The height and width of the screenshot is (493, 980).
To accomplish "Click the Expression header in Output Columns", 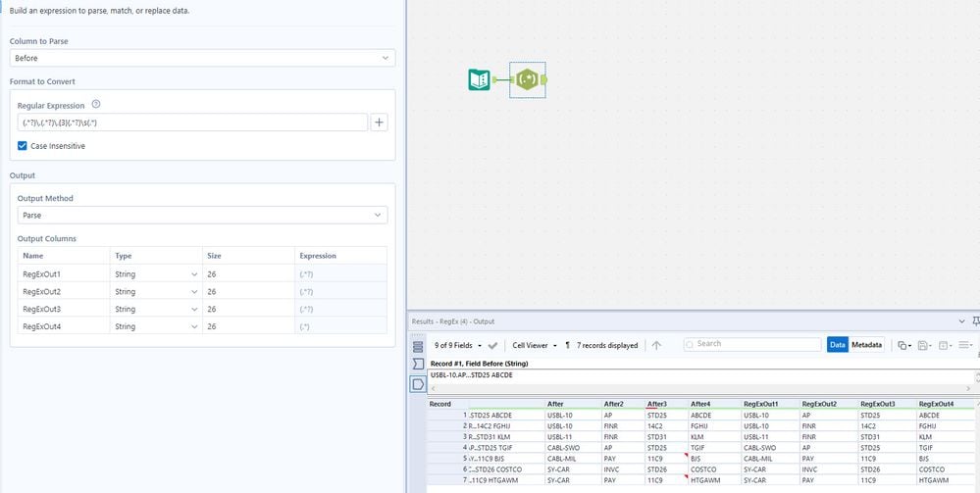I will [x=340, y=256].
